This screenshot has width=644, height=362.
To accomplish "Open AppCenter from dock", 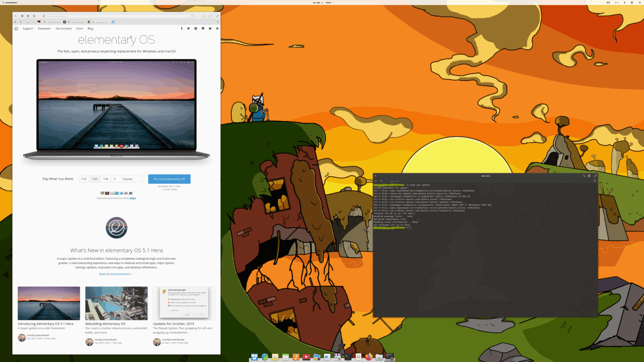I will pyautogui.click(x=338, y=357).
